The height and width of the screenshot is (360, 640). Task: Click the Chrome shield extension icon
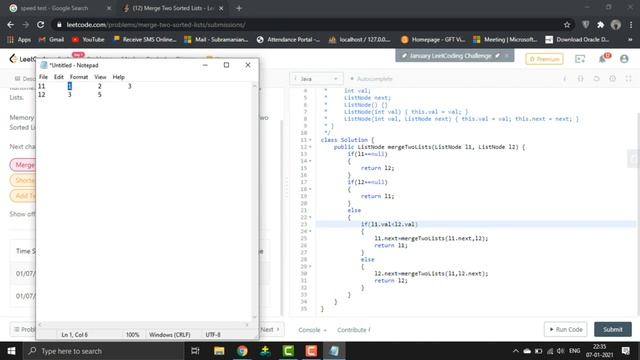point(586,25)
